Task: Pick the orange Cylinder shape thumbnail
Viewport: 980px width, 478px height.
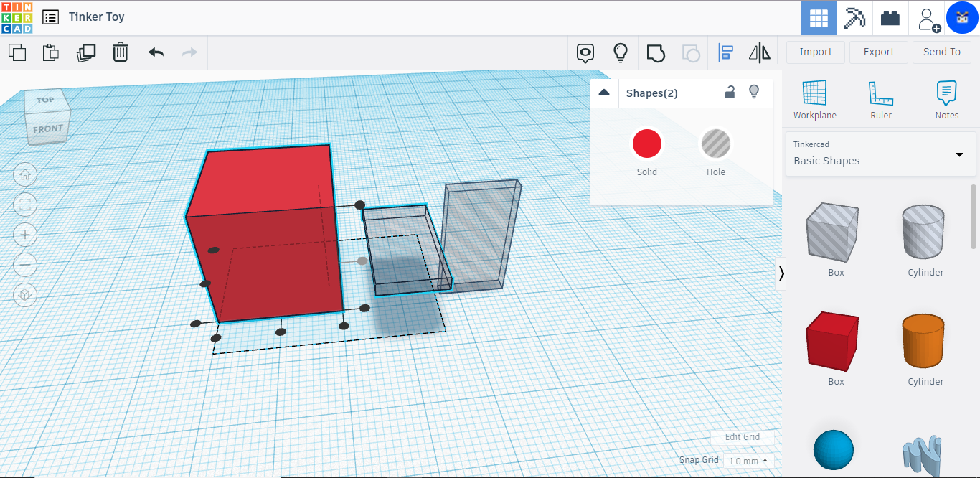Action: [x=923, y=341]
